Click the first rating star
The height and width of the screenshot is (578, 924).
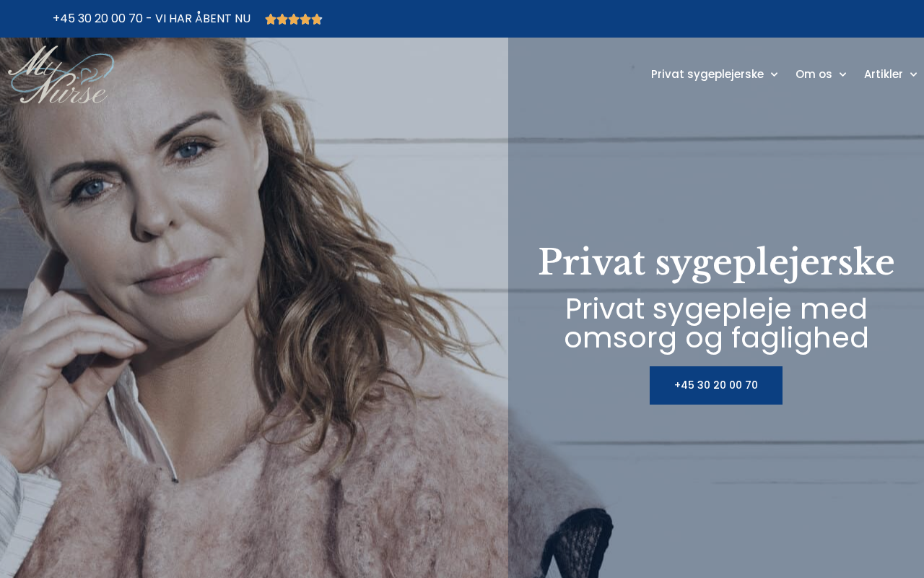(271, 20)
